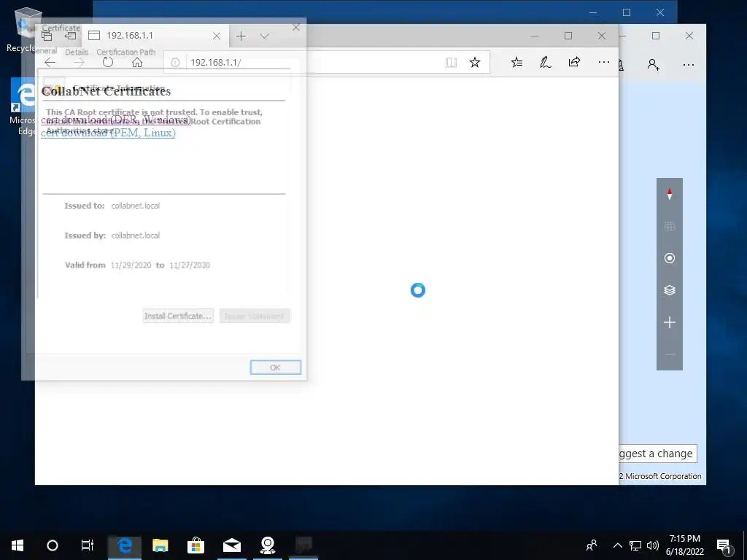The height and width of the screenshot is (560, 747).
Task: Open People icon in system tray
Action: [x=592, y=545]
